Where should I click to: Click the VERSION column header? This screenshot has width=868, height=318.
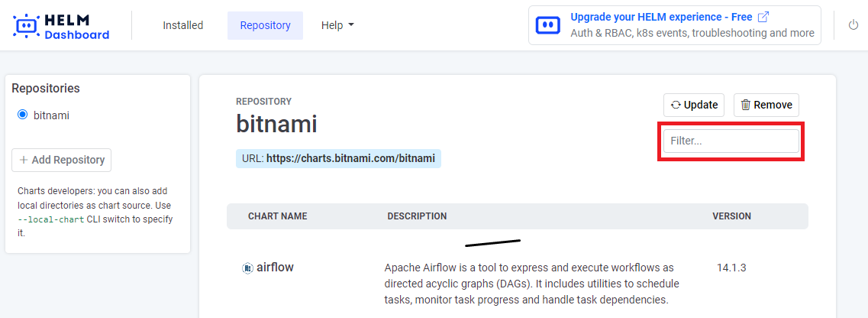tap(731, 216)
